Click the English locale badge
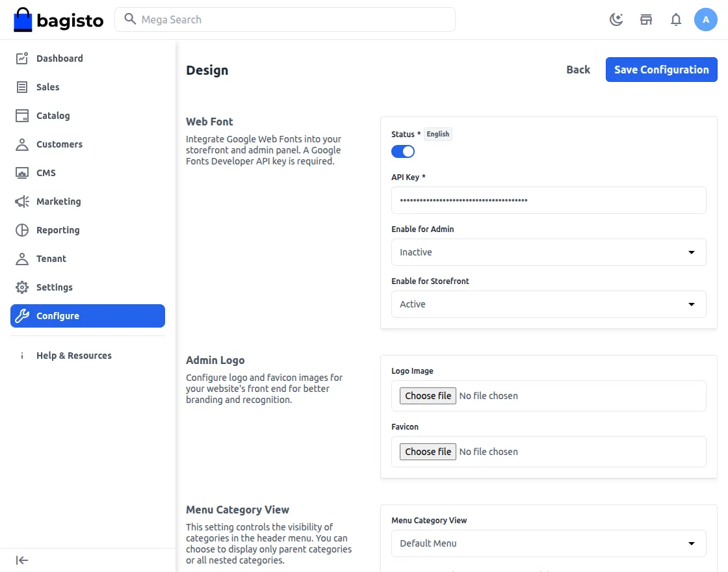728x572 pixels. (x=438, y=134)
